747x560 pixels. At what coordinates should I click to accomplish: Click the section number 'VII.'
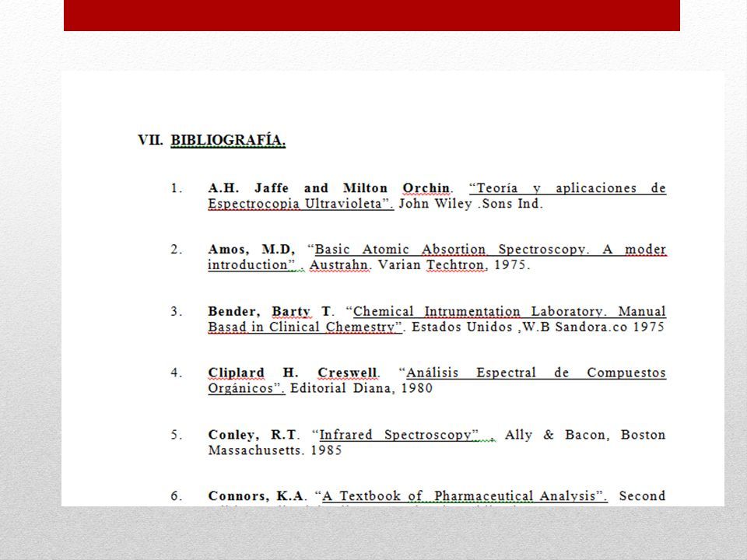(150, 140)
